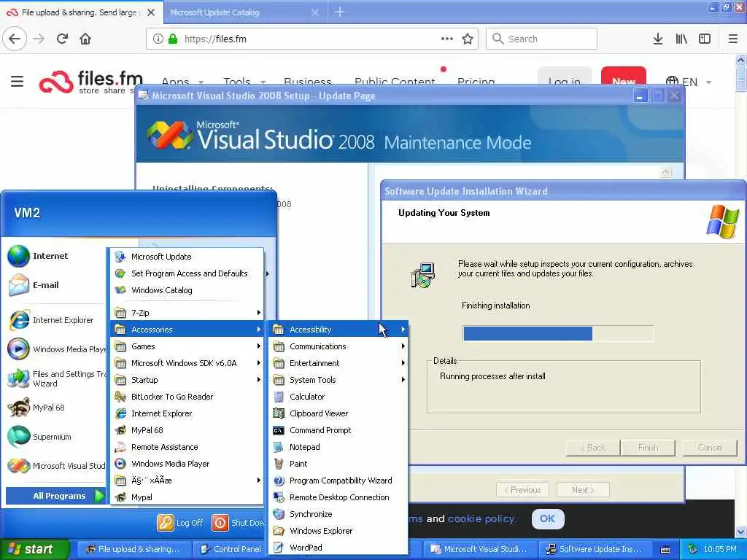Click Log Off in Start menu

[180, 523]
